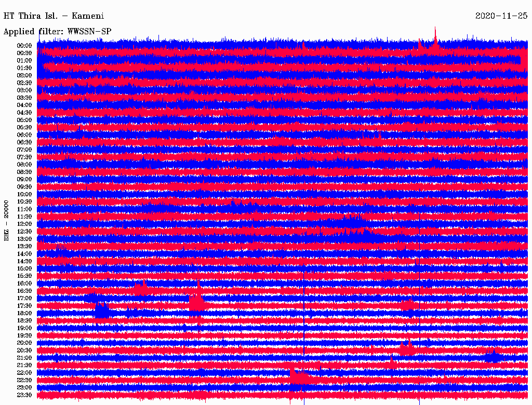Click the 19:30 time label
The image size is (532, 405).
pos(24,335)
